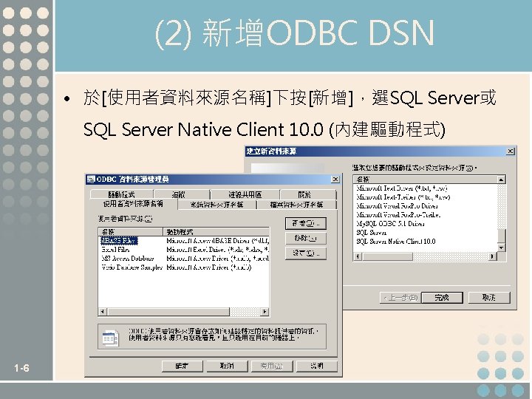Click the 新增 button in ODBC administrator

coord(306,224)
